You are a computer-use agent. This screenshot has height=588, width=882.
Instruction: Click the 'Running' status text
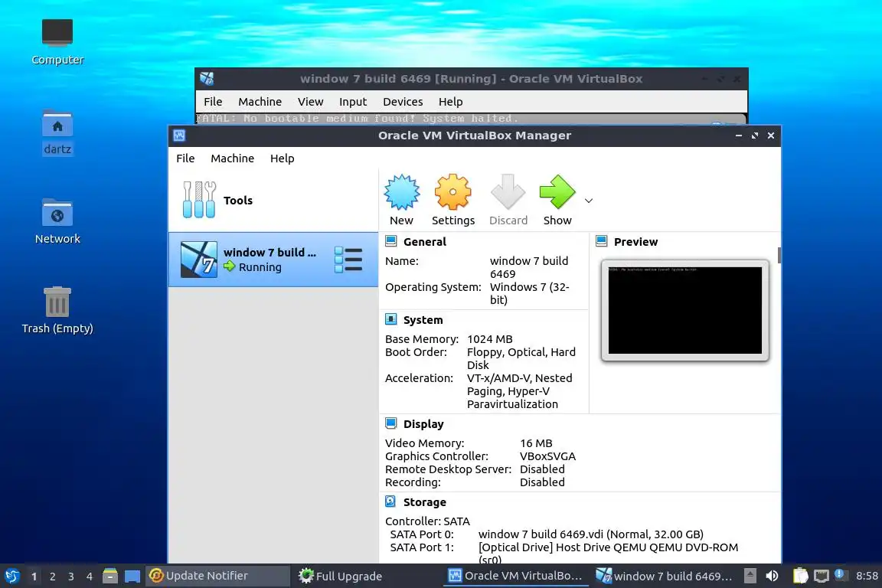click(260, 267)
